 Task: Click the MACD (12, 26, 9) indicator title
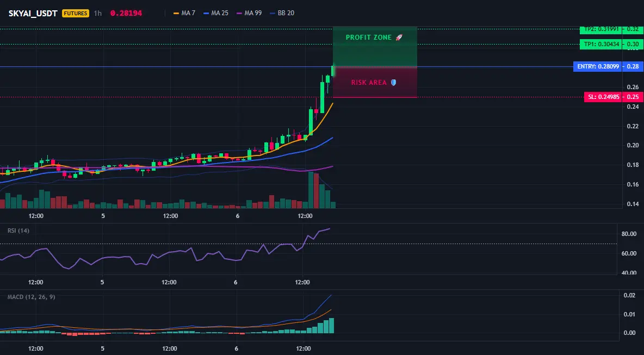coord(31,297)
